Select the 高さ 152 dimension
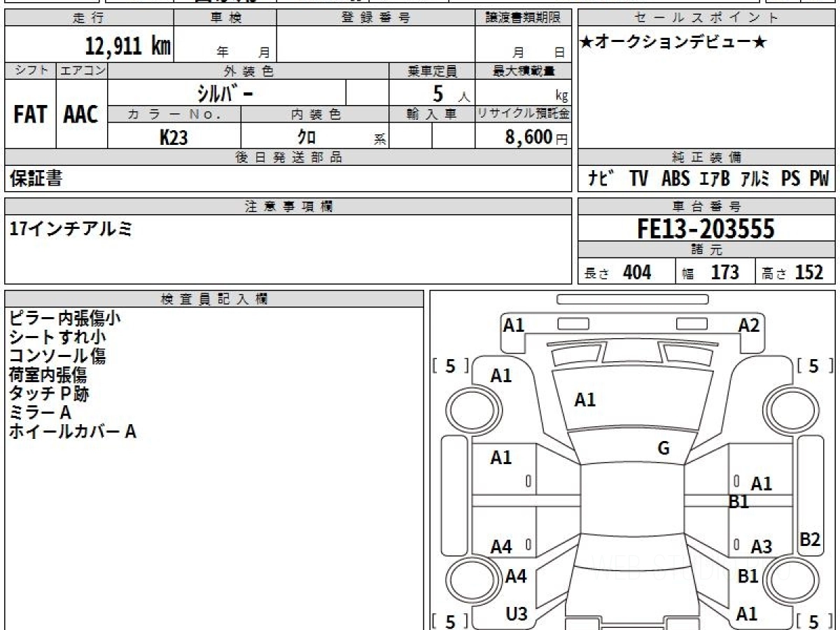 794,272
